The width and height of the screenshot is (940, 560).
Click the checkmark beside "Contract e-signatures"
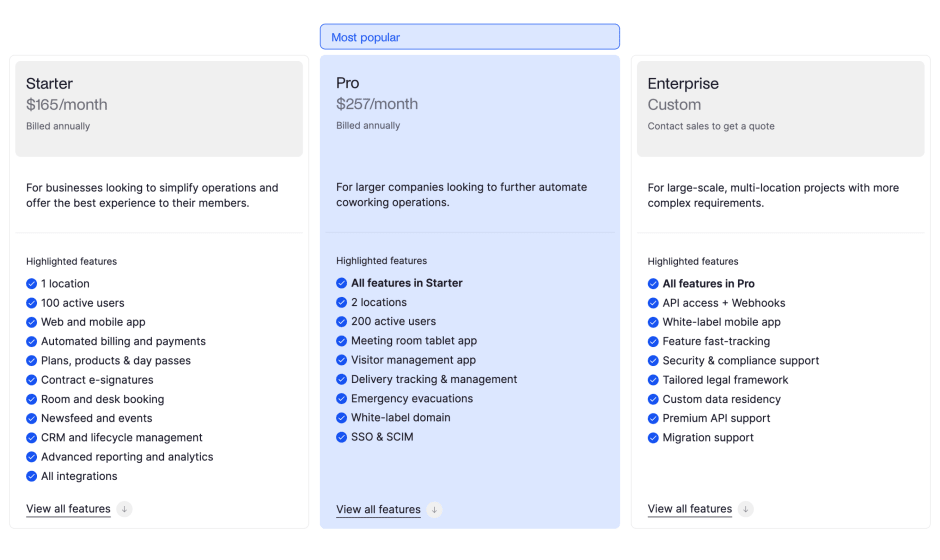click(x=32, y=380)
